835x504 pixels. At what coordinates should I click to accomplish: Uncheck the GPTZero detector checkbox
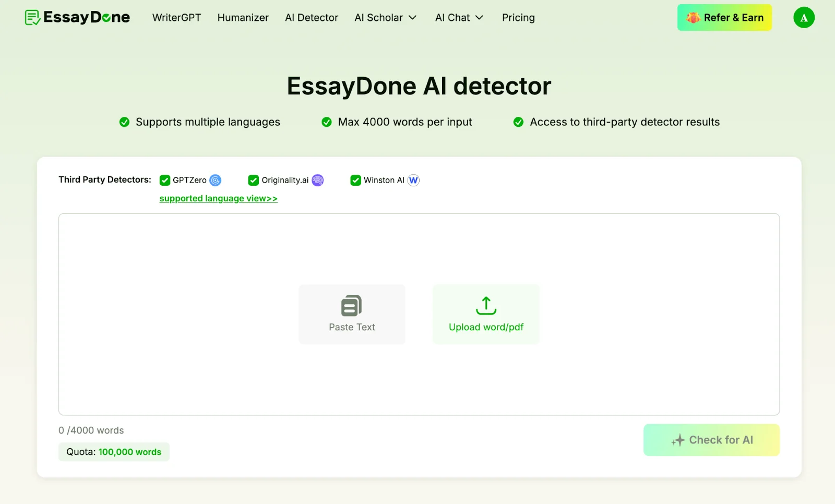click(x=165, y=180)
